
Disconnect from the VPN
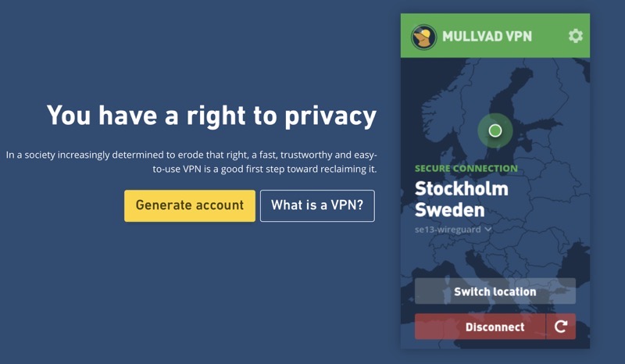pos(480,327)
